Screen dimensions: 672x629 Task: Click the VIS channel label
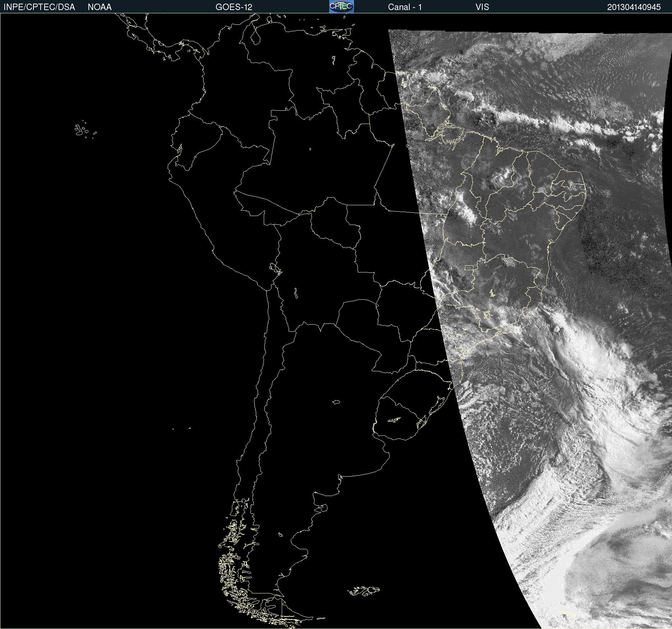click(x=482, y=7)
